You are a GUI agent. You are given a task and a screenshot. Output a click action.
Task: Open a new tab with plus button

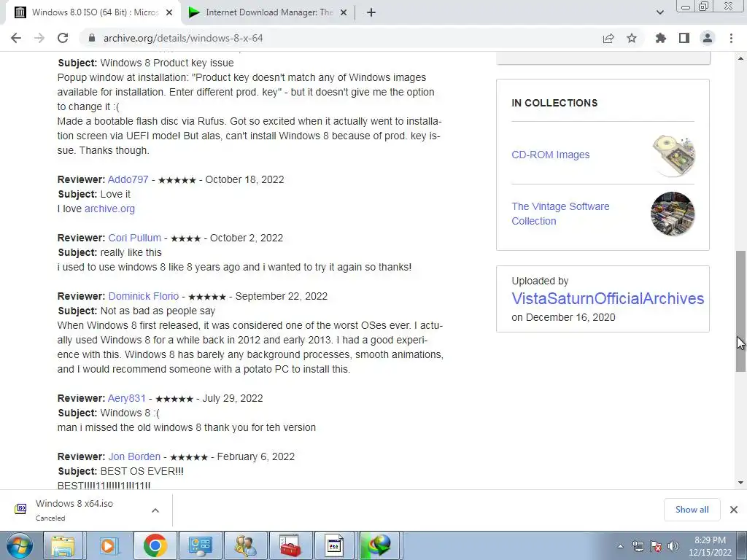(371, 12)
